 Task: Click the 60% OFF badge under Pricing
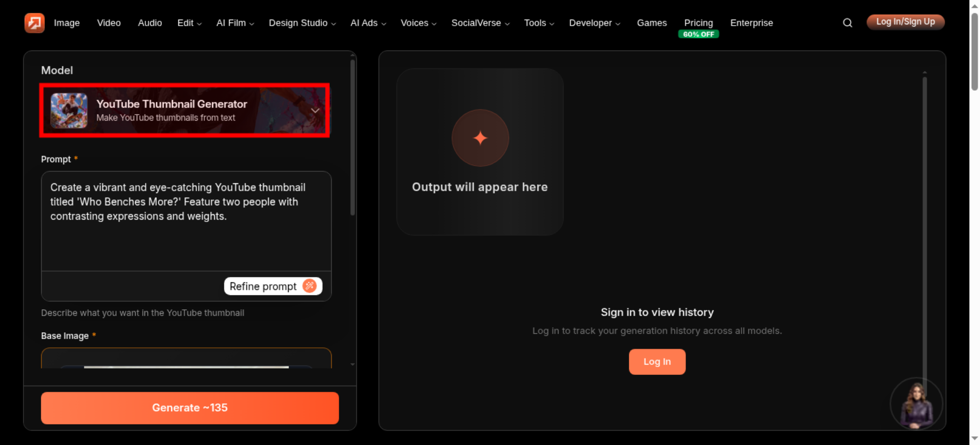point(698,34)
